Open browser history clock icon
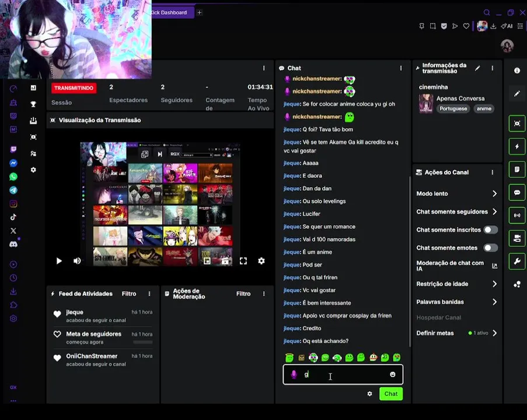The width and height of the screenshot is (527, 420). coord(13,278)
